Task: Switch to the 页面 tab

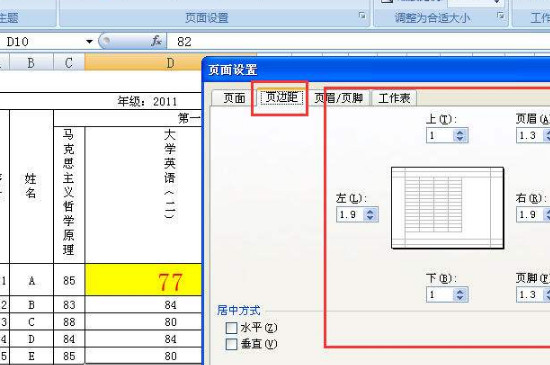Action: click(234, 98)
